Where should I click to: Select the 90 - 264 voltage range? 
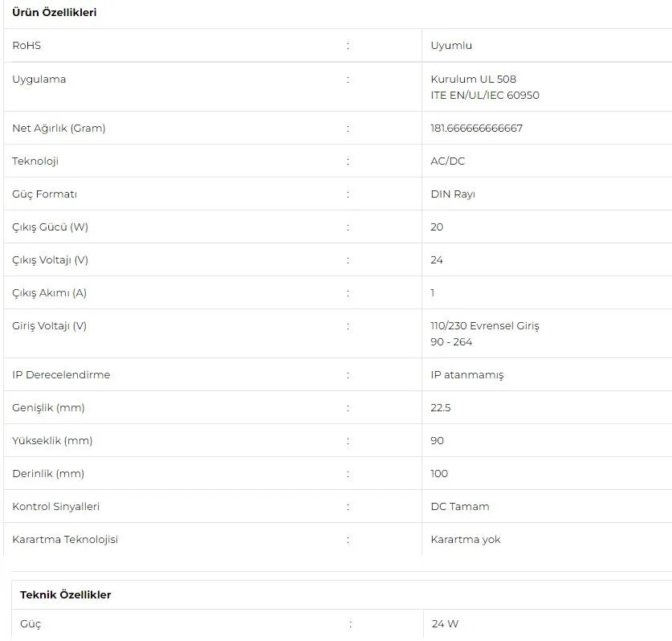451,342
